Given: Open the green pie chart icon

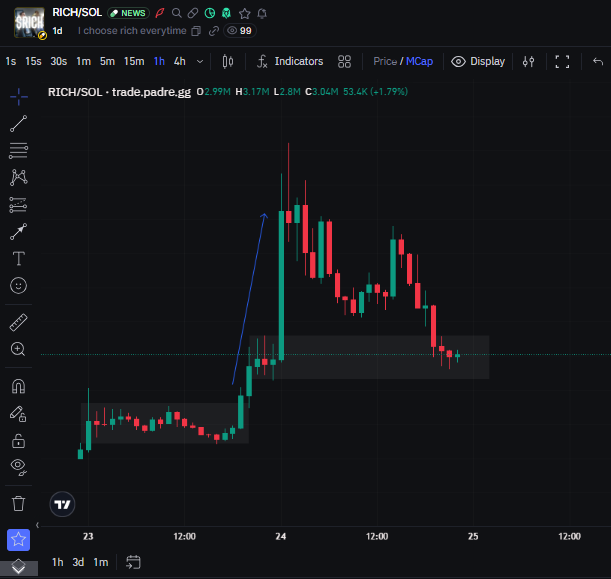Looking at the screenshot, I should pos(210,13).
